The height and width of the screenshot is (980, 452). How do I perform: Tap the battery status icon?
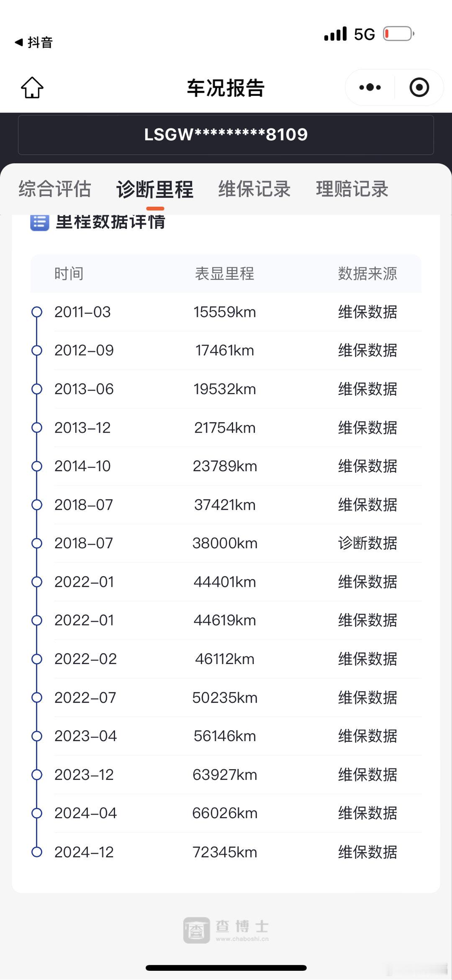coord(399,34)
